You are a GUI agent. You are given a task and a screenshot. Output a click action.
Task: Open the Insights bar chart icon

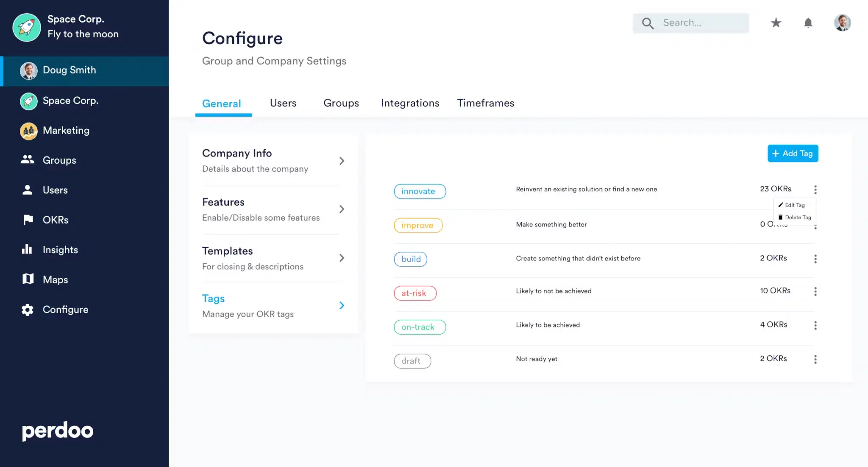[27, 249]
